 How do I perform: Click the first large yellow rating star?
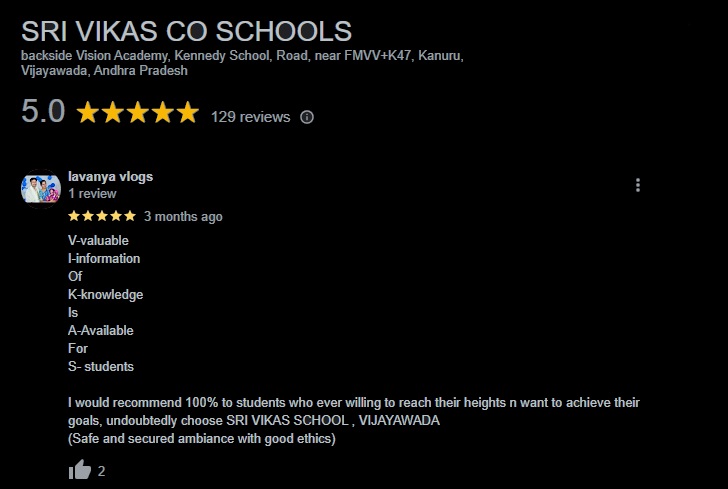pyautogui.click(x=88, y=113)
